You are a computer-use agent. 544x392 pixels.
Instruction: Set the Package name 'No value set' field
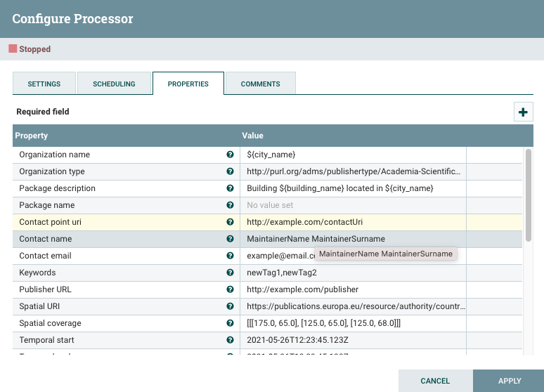pyautogui.click(x=353, y=205)
